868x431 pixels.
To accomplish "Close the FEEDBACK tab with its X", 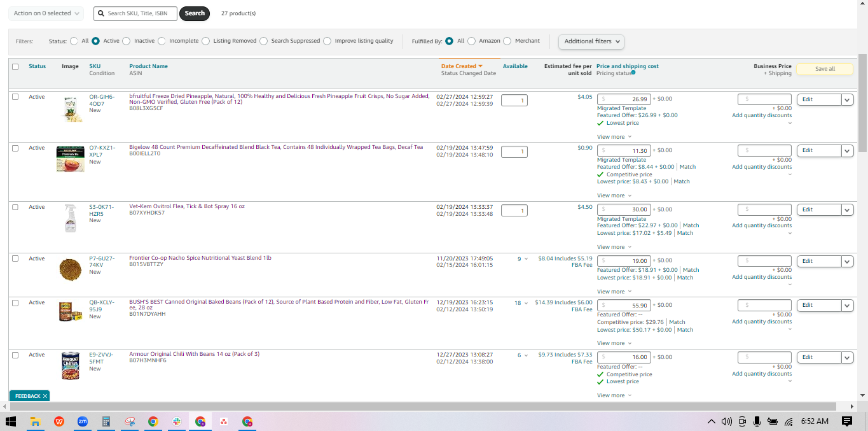I will click(x=45, y=396).
